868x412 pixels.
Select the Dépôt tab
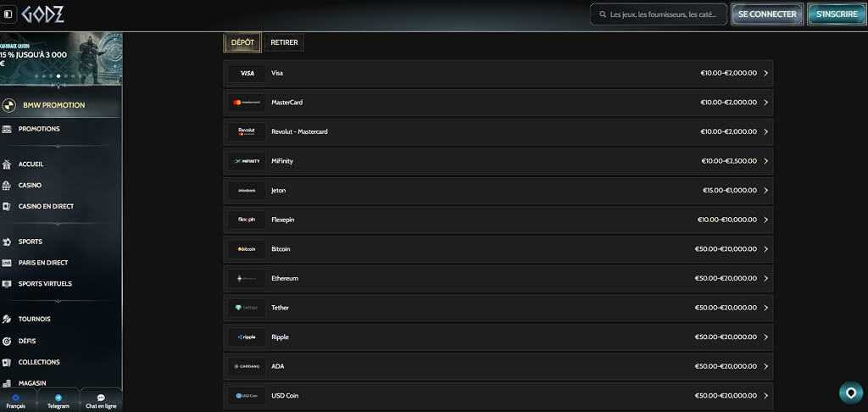pyautogui.click(x=242, y=42)
